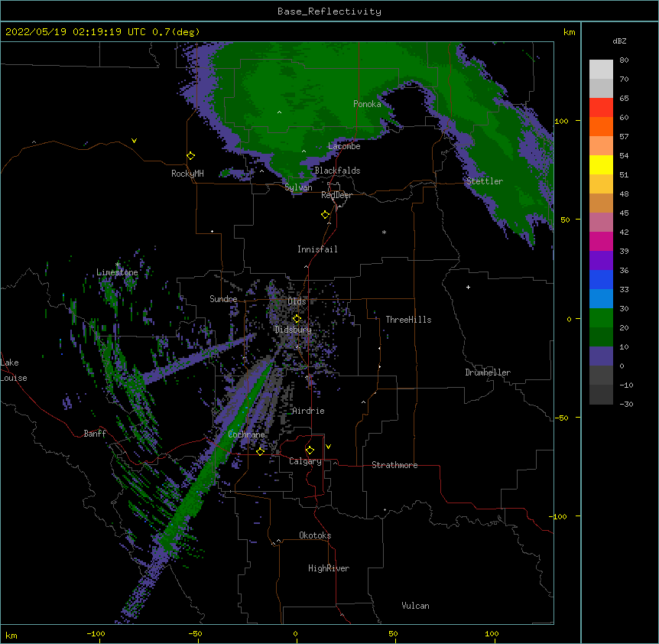The height and width of the screenshot is (644, 659).
Task: Click the 50 tick on the bottom axis
Action: [x=393, y=634]
